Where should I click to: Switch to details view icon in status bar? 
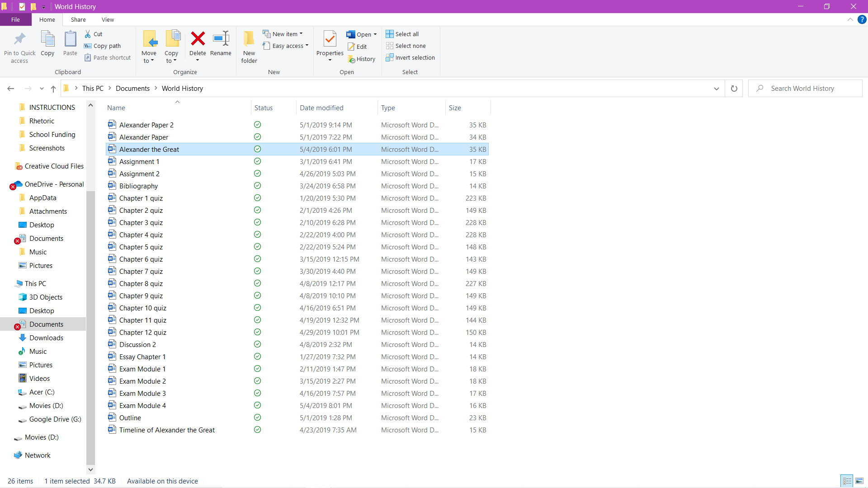point(847,481)
